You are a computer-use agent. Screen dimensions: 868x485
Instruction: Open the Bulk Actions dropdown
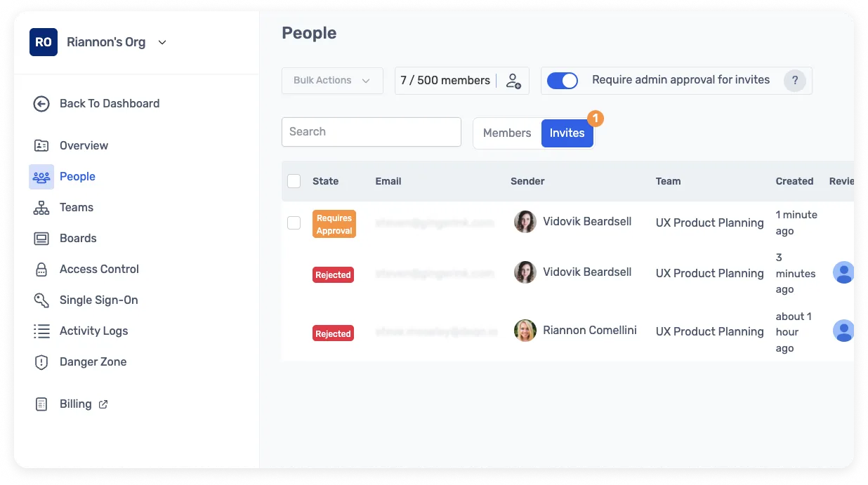coord(332,81)
